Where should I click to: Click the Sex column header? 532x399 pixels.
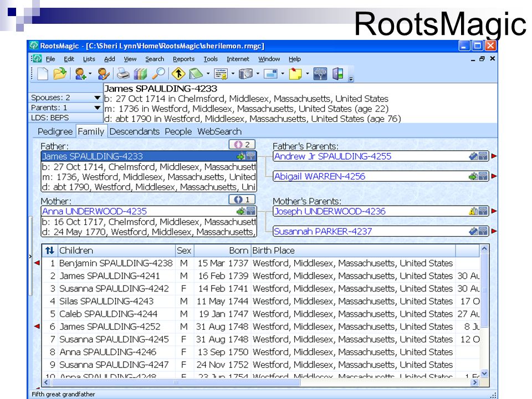coord(184,250)
